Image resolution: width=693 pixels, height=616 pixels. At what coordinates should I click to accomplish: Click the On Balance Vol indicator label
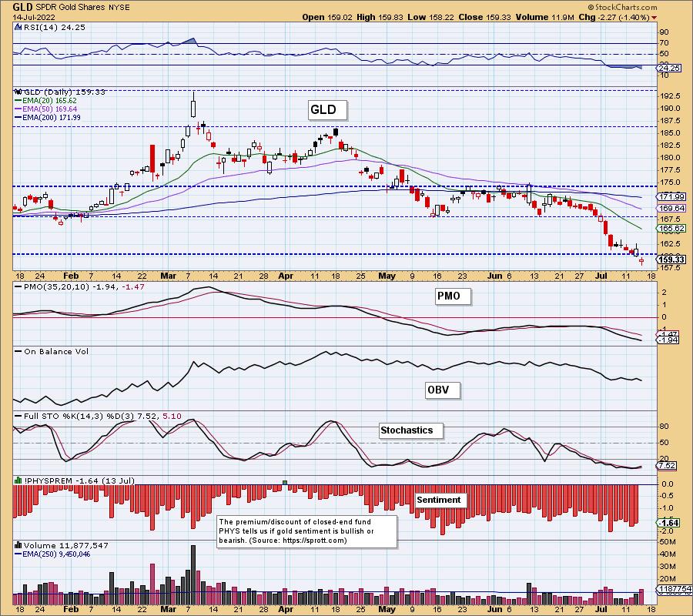[52, 351]
